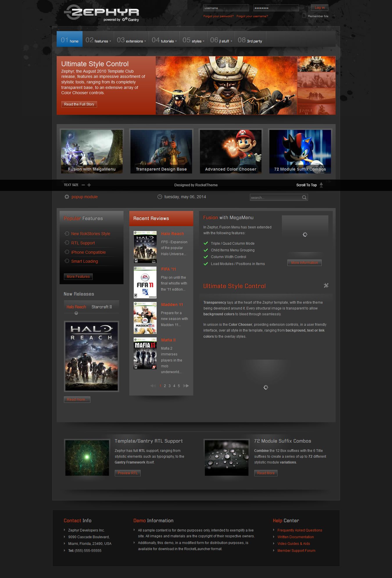The image size is (392, 578).
Task: Go to reviews page 2
Action: pyautogui.click(x=165, y=386)
